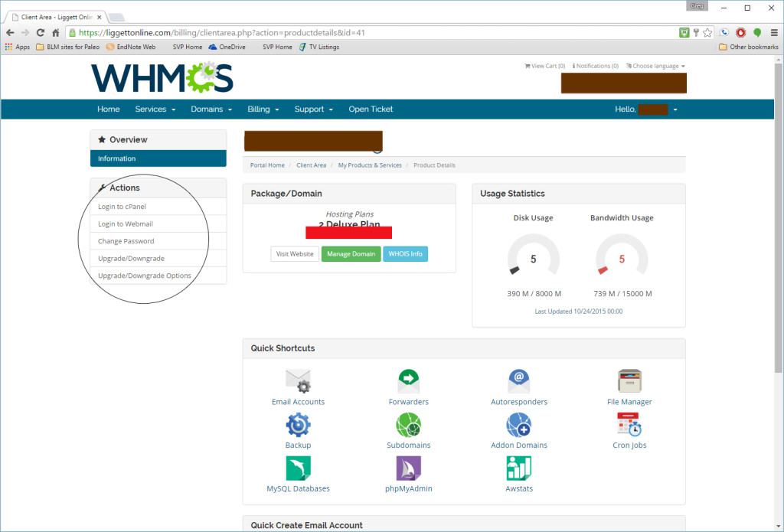Click the WHMCS logo
The width and height of the screenshot is (784, 532).
pyautogui.click(x=162, y=77)
